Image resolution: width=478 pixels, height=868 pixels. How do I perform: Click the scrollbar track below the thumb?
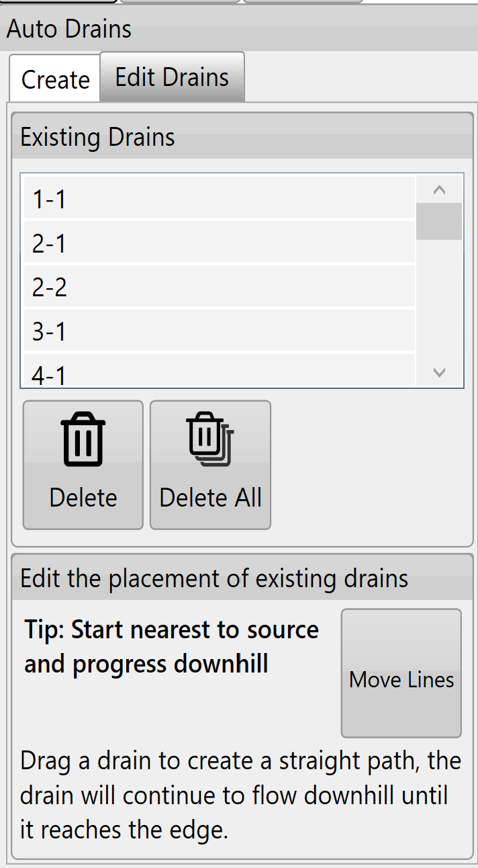439,300
